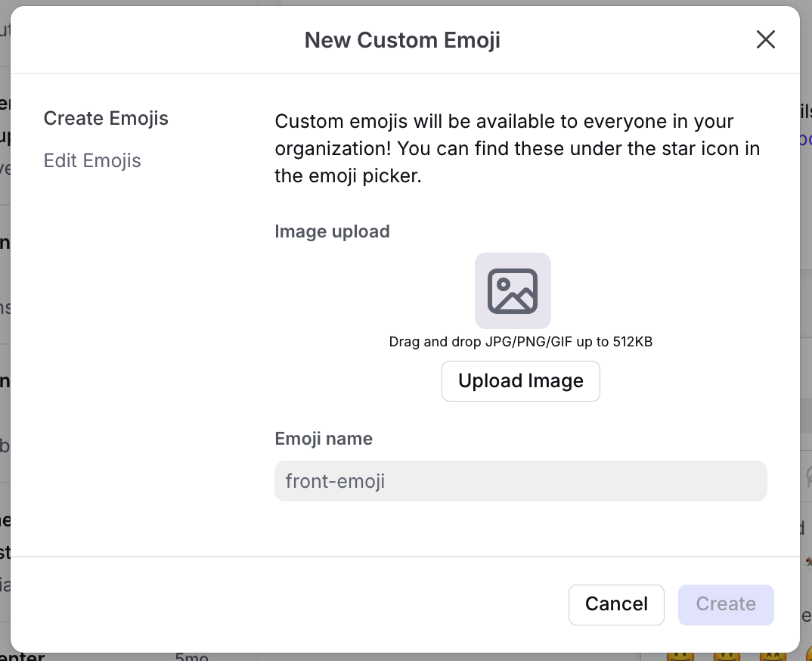This screenshot has width=812, height=661.
Task: Click the Emoji name label
Action: click(x=324, y=439)
